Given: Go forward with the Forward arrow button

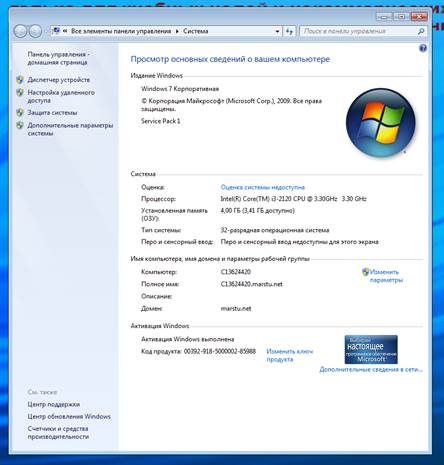Looking at the screenshot, I should tap(35, 31).
